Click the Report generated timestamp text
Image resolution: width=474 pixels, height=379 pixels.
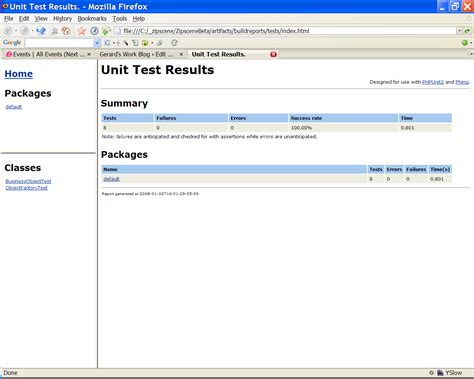[150, 194]
